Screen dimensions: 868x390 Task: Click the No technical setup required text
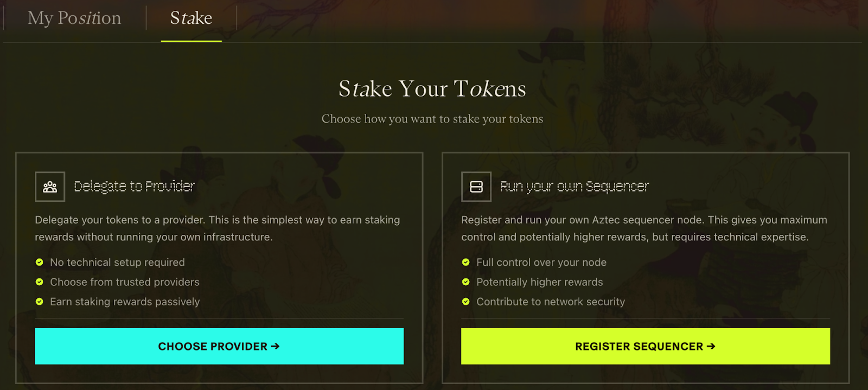[x=118, y=263]
